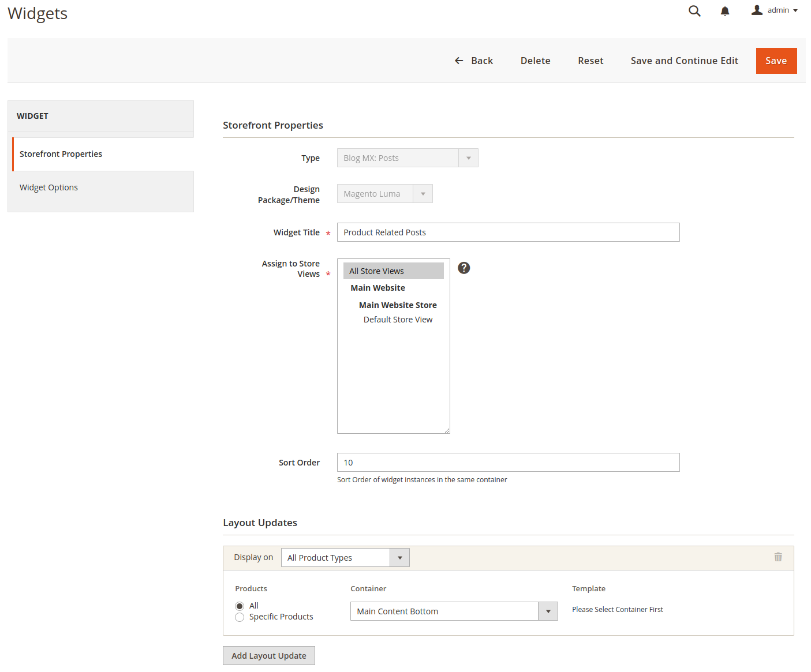Switch to Widget Options tab
The width and height of the screenshot is (811, 672).
(x=48, y=187)
